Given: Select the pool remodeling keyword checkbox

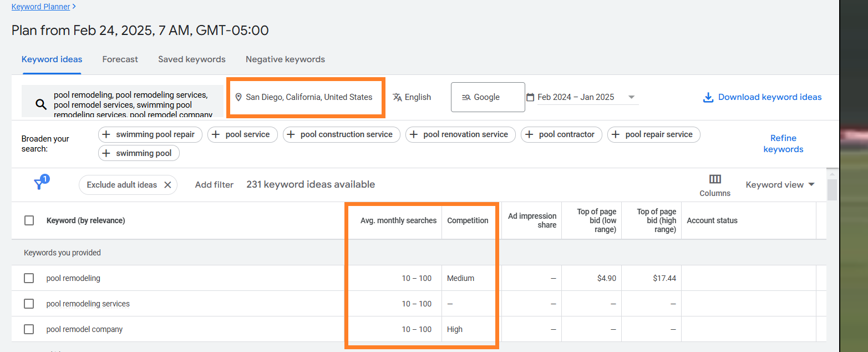Looking at the screenshot, I should tap(29, 278).
